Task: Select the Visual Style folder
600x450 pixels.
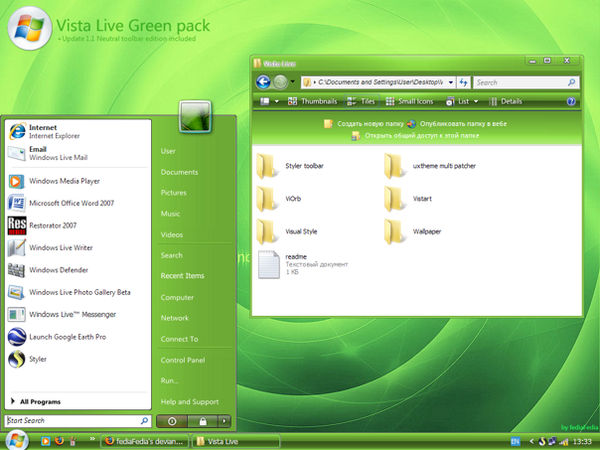Action: (287, 232)
